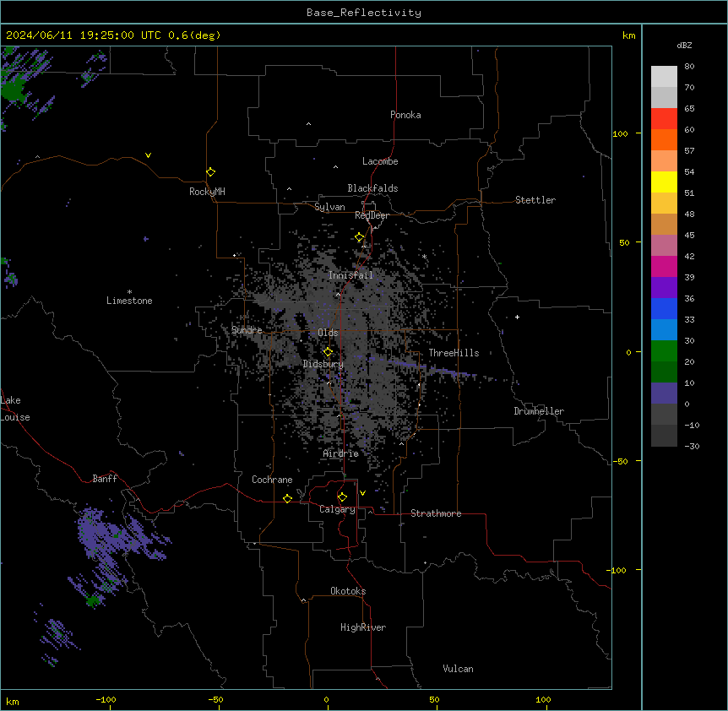Click the -50 tick on bottom horizontal axis
The image size is (728, 711).
[215, 699]
